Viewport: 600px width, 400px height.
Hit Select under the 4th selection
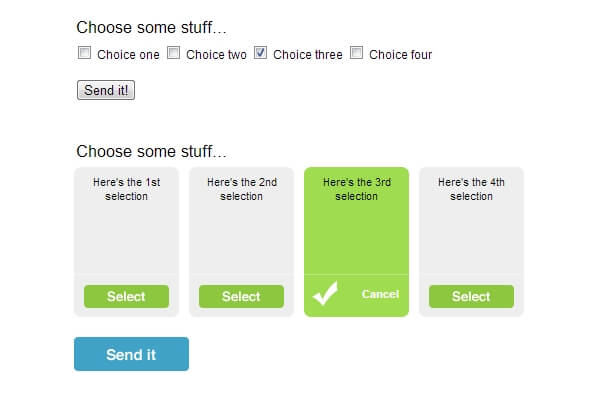(x=471, y=296)
